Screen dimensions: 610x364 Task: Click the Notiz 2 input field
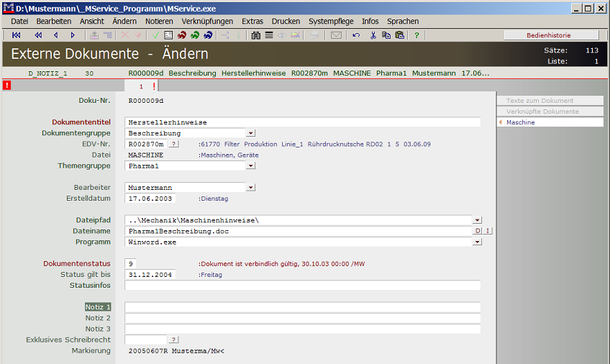302,318
